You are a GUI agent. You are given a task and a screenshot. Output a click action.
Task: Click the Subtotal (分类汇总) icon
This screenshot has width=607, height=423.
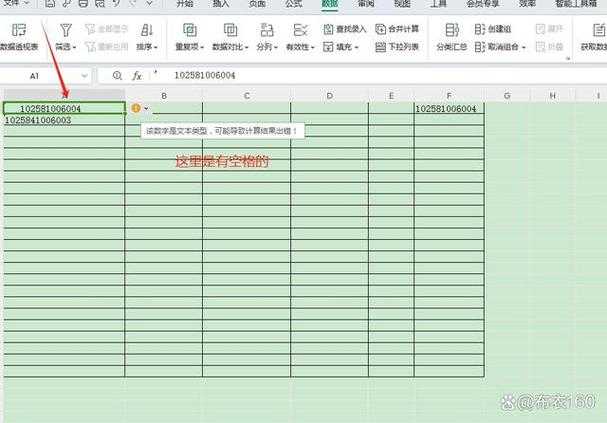[453, 31]
